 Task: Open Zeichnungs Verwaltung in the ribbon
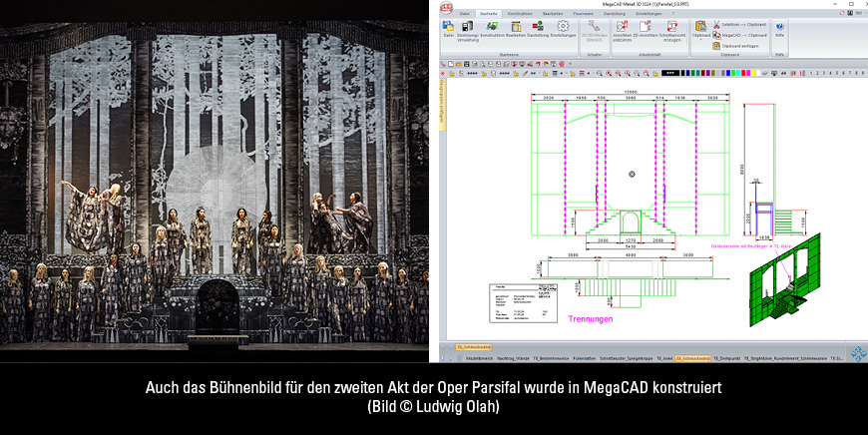468,31
